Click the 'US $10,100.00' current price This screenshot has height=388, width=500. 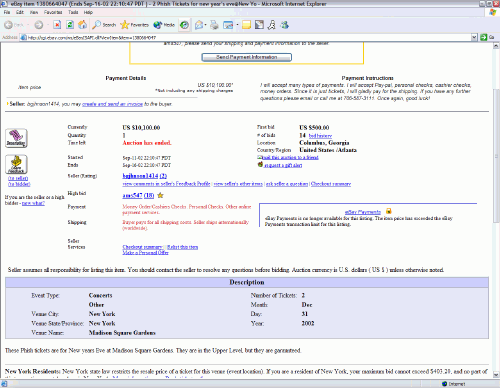point(141,127)
